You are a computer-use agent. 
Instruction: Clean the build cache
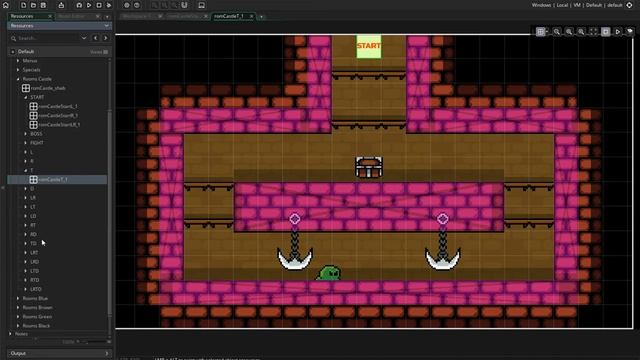tap(109, 5)
